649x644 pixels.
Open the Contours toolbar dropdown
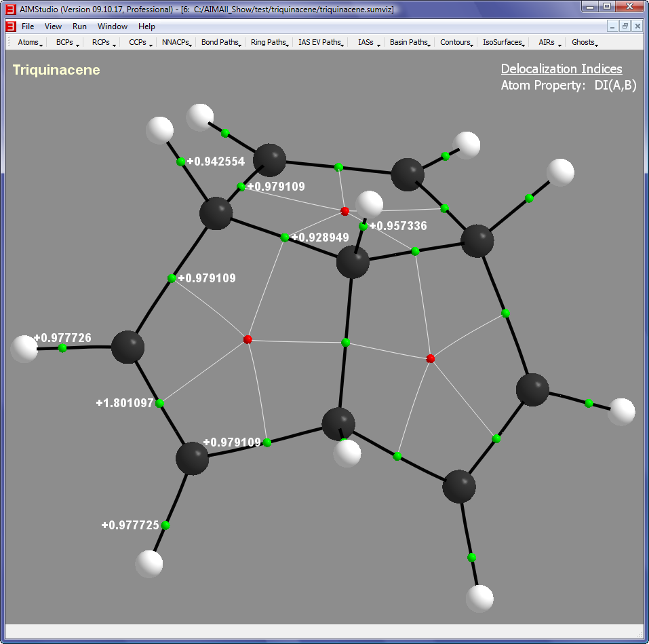[456, 42]
